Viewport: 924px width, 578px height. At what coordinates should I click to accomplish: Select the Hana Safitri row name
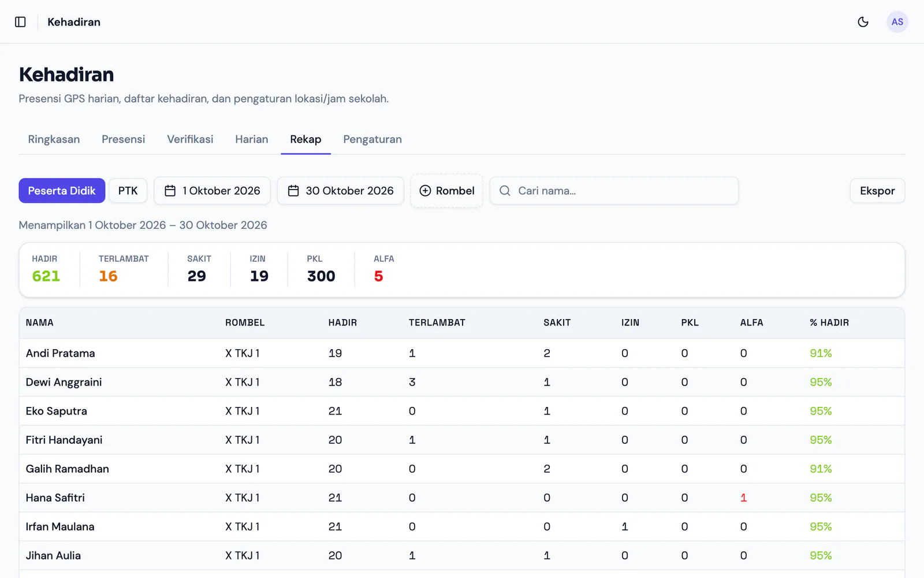pyautogui.click(x=55, y=498)
